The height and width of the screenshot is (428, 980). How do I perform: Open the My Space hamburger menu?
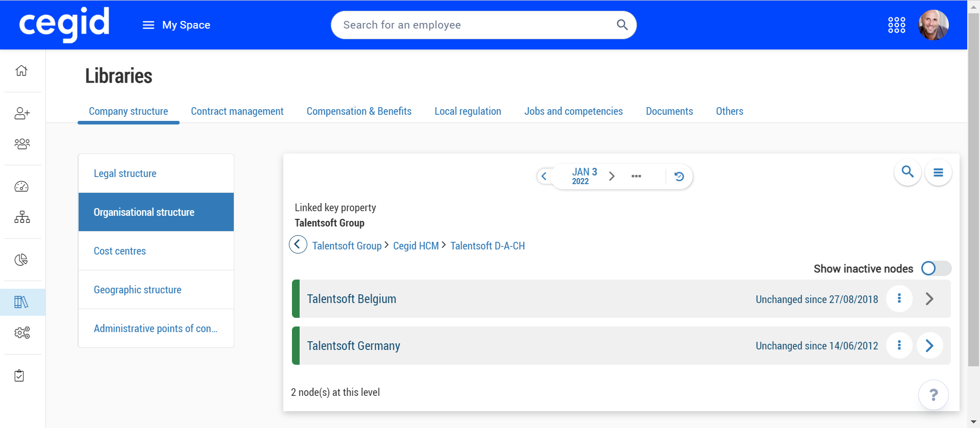[x=148, y=25]
